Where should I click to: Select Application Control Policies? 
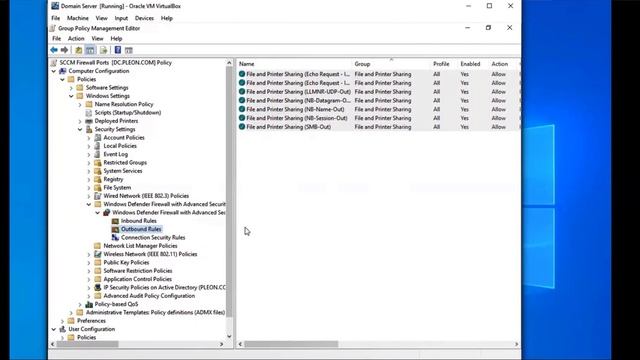[137, 279]
